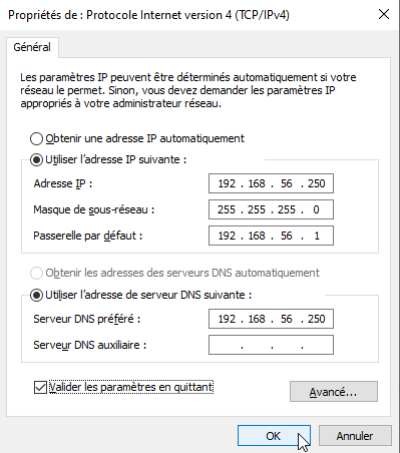Image resolution: width=400 pixels, height=453 pixels.
Task: Click the Passerelle par défaut field
Action: pos(271,236)
